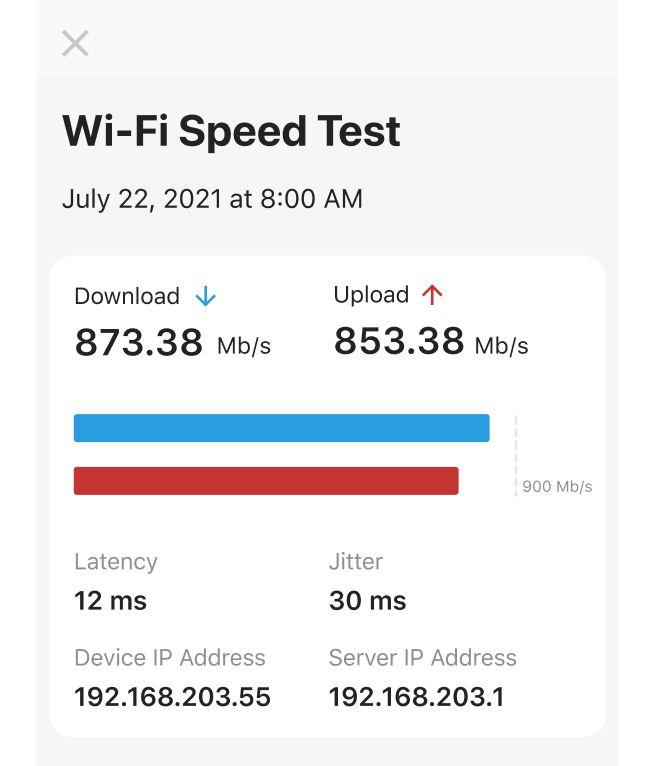Select device IP 192.168.203.55
The image size is (654, 766).
[172, 697]
